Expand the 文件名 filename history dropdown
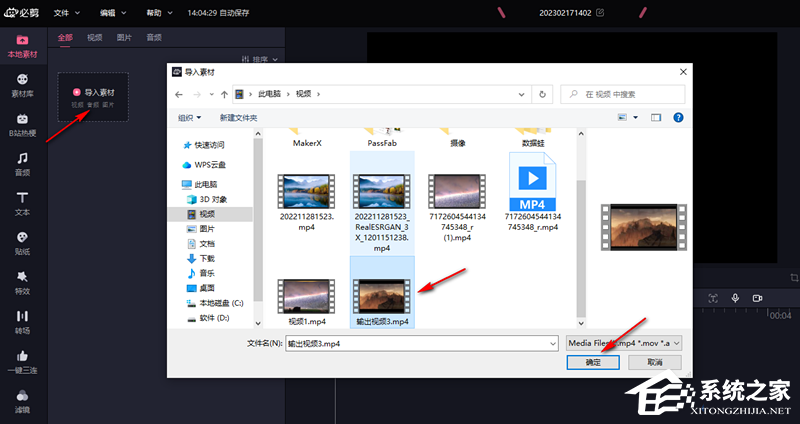This screenshot has width=800, height=424. pyautogui.click(x=553, y=344)
